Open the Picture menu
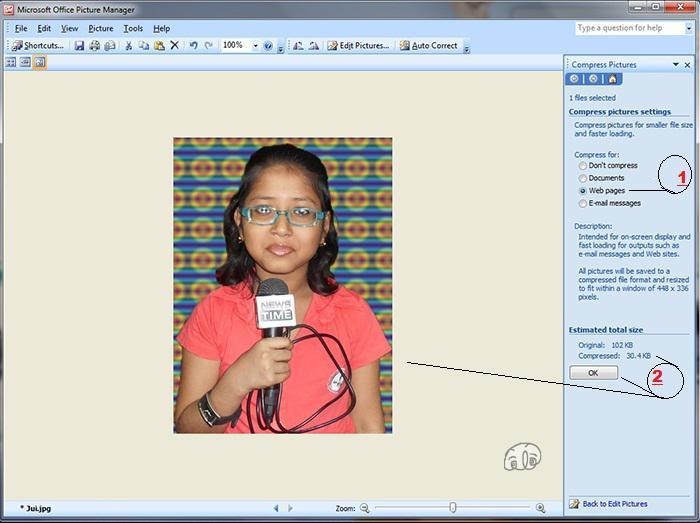This screenshot has height=523, width=700. point(100,28)
